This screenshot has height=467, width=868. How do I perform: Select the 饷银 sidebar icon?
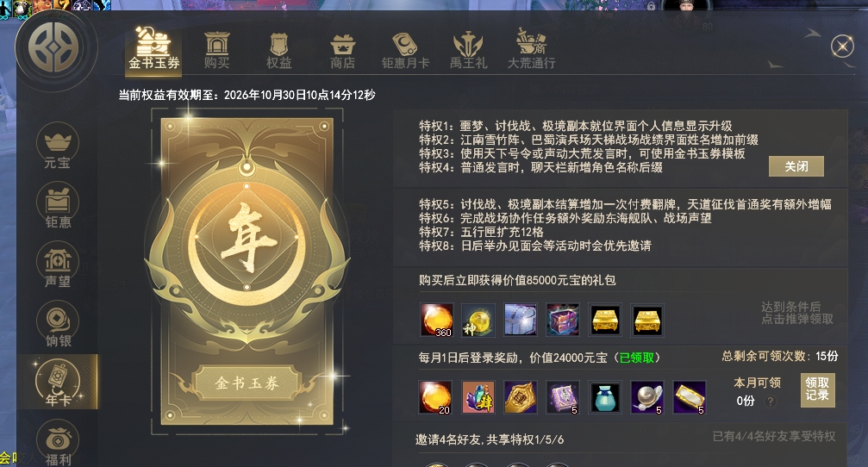tap(58, 324)
